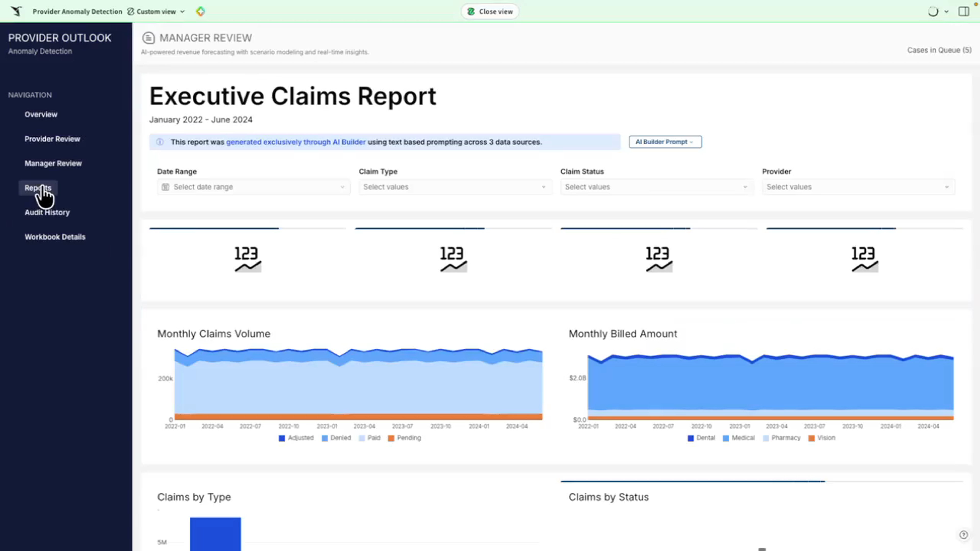Select Reports in the navigation

click(38, 188)
